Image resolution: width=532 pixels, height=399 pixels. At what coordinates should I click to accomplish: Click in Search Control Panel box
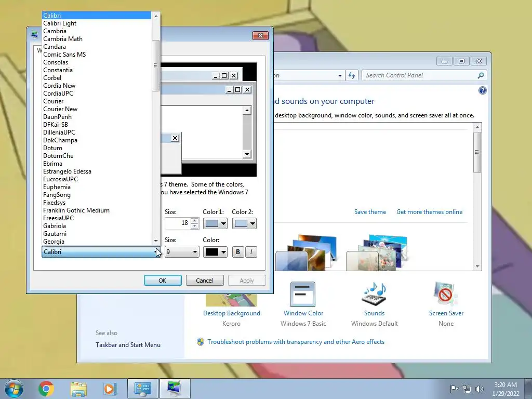419,75
